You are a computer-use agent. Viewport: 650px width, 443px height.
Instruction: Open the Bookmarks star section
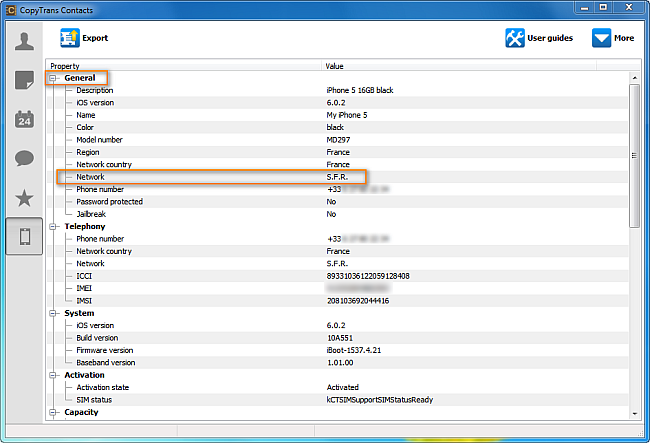click(x=24, y=198)
